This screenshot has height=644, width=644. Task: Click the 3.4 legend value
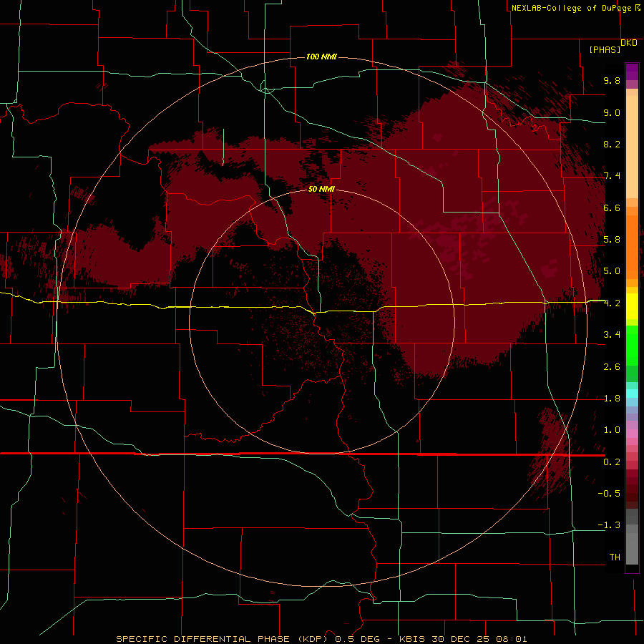[x=612, y=335]
